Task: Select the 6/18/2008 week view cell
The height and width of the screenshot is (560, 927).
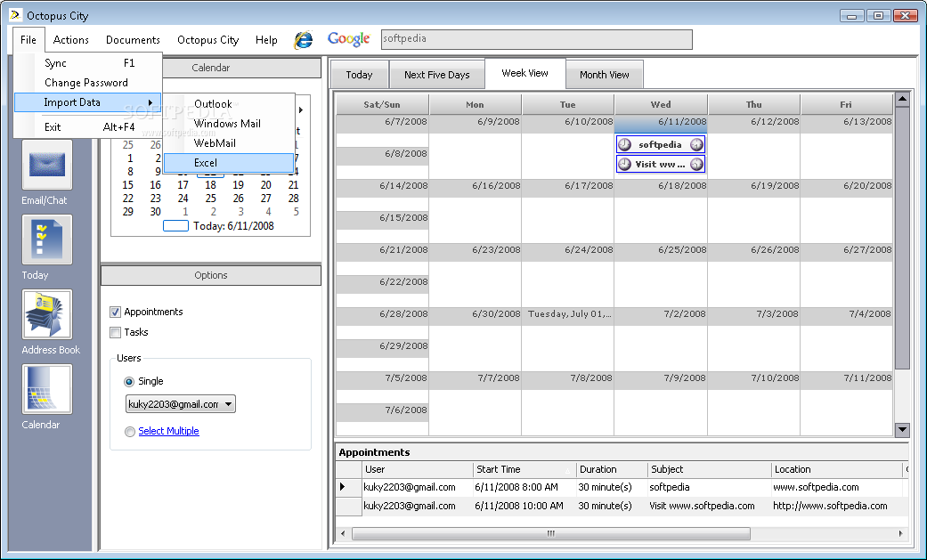Action: pyautogui.click(x=661, y=210)
